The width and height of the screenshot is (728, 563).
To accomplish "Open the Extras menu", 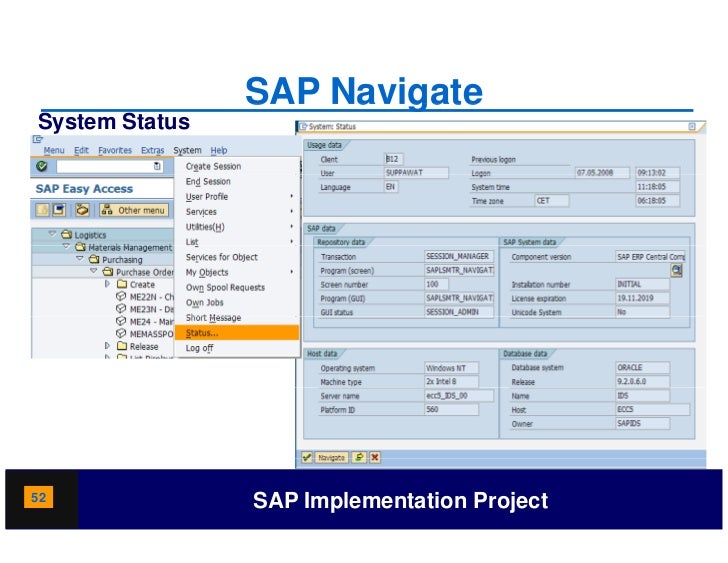I will tap(153, 150).
